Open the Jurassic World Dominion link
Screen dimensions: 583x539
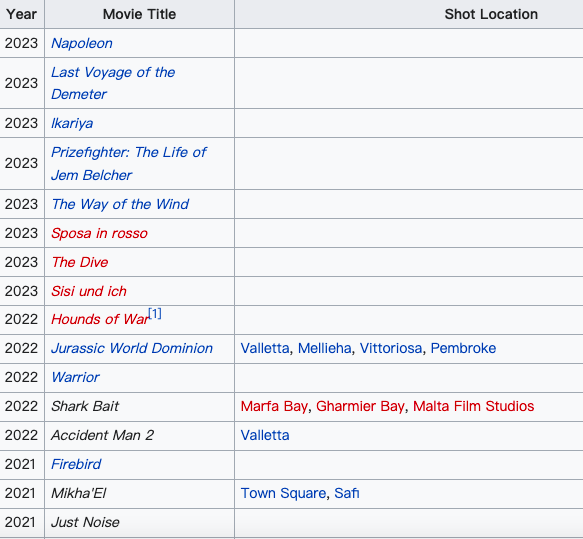tap(132, 348)
